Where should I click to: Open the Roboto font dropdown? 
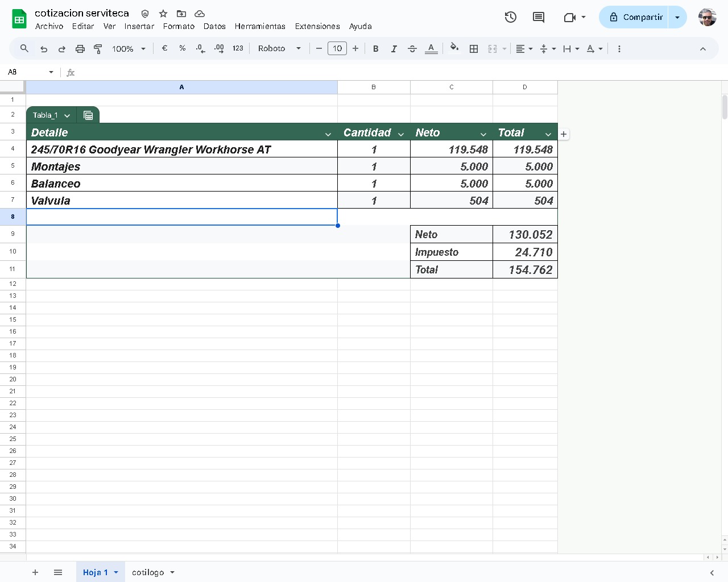coord(280,49)
